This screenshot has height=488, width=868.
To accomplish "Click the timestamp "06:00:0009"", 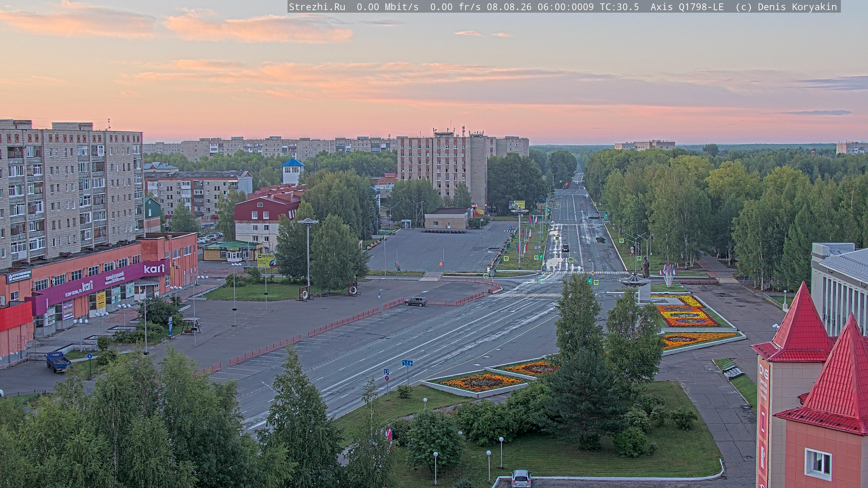I will click(566, 7).
